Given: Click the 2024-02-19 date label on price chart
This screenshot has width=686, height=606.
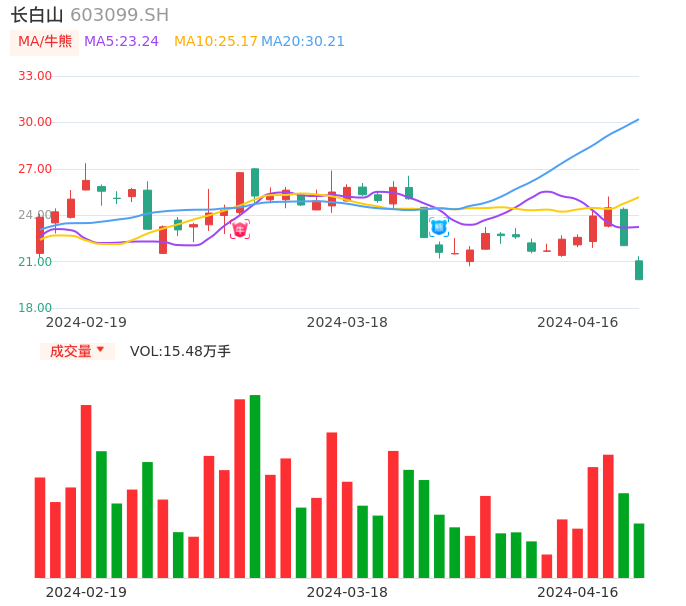Looking at the screenshot, I should (86, 322).
